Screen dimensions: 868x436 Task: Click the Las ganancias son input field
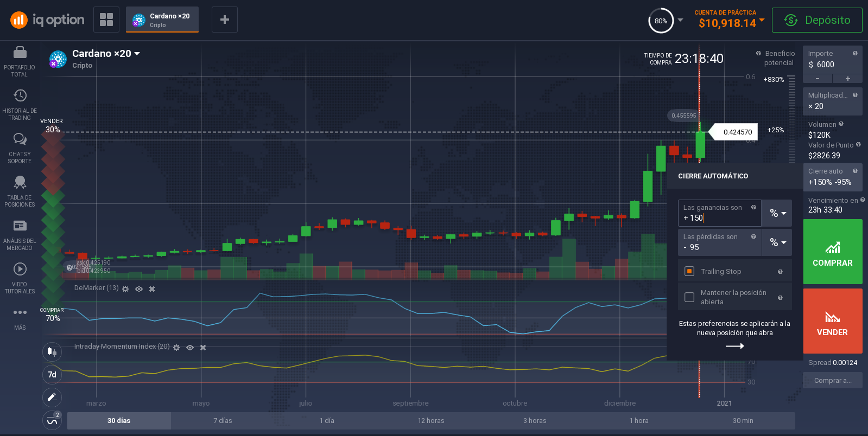pyautogui.click(x=719, y=213)
